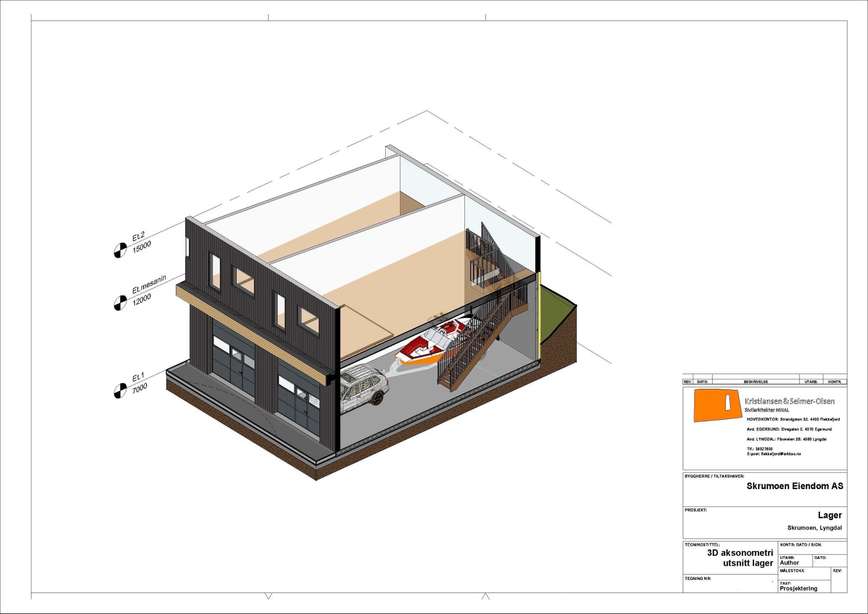Click the BESKRIVELSE revision column header
This screenshot has width=868, height=614.
click(x=756, y=382)
